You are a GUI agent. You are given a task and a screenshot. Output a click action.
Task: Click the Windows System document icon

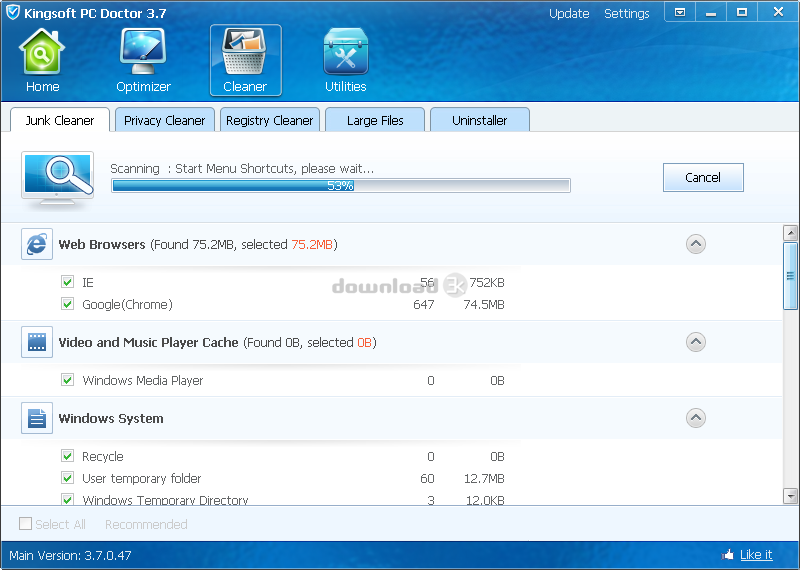pyautogui.click(x=37, y=418)
